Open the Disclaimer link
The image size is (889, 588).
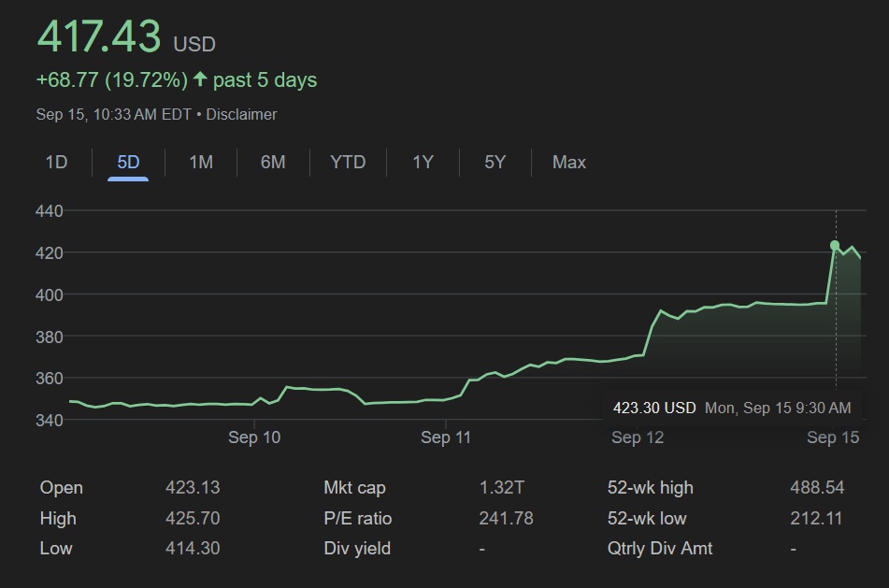coord(241,114)
